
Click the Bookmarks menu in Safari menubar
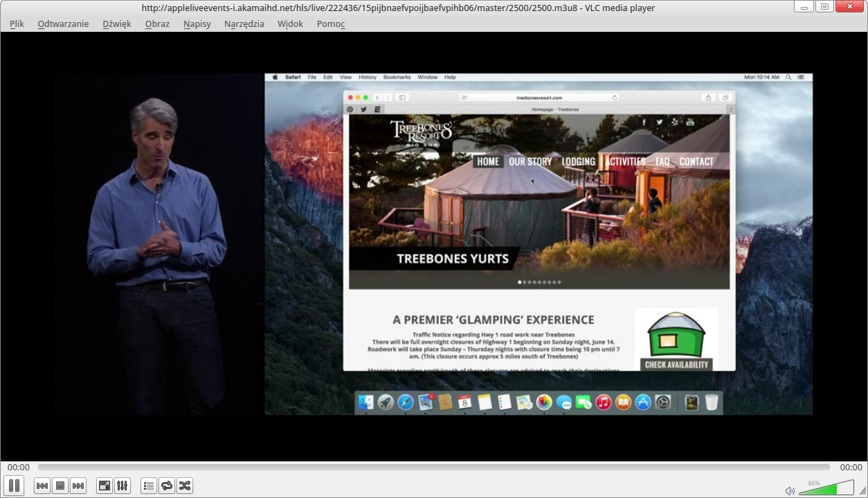(397, 77)
